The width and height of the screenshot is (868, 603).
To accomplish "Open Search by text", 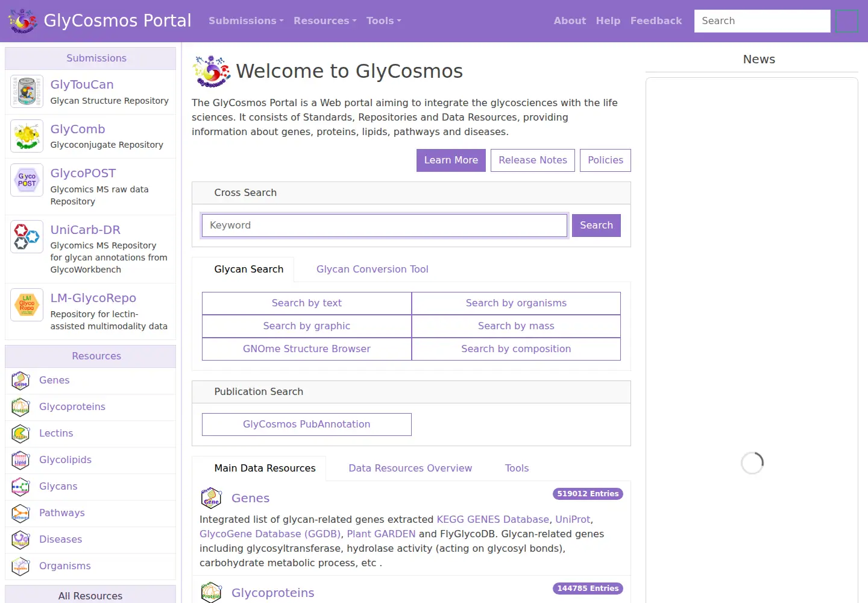I will pos(307,303).
